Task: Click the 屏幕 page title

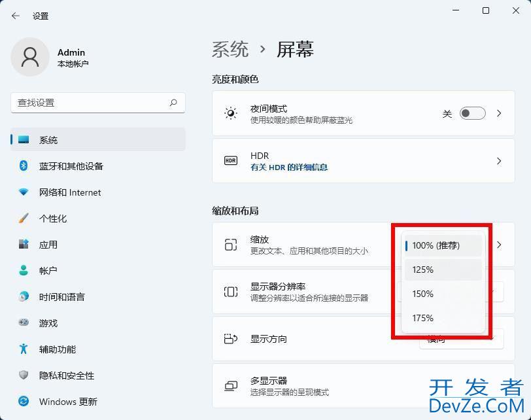Action: click(295, 49)
